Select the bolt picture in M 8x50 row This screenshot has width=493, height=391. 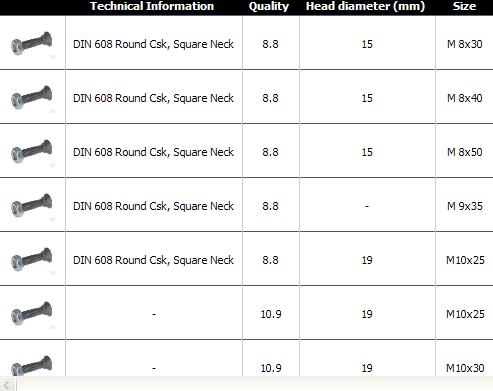[32, 151]
